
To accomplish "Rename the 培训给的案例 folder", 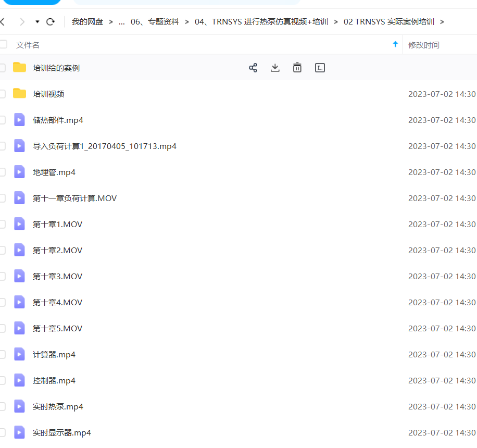I will pyautogui.click(x=320, y=68).
